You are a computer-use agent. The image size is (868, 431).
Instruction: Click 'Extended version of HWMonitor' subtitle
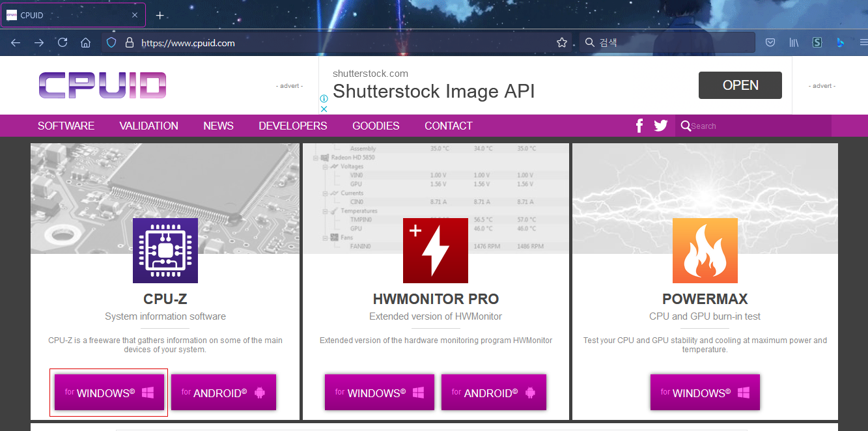436,316
